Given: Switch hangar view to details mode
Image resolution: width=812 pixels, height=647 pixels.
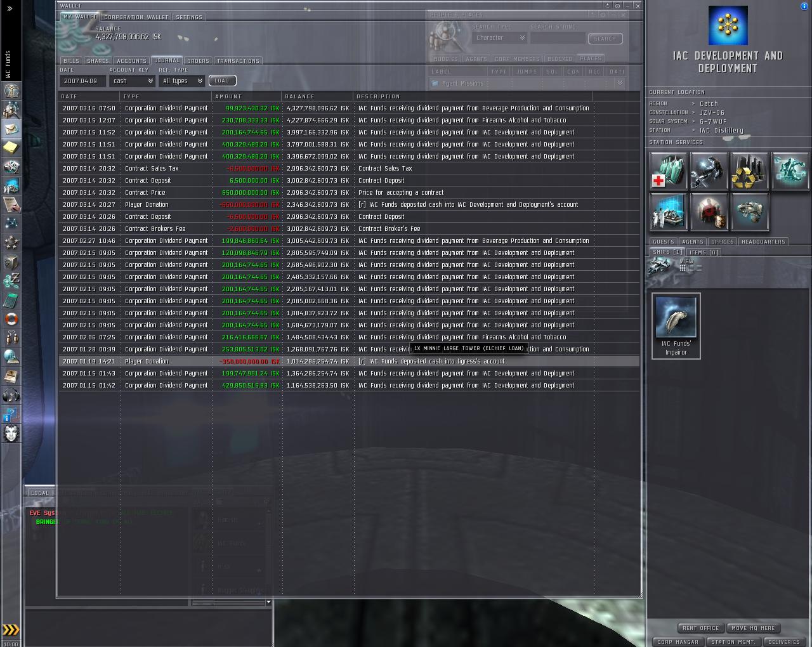Looking at the screenshot, I should (x=691, y=268).
